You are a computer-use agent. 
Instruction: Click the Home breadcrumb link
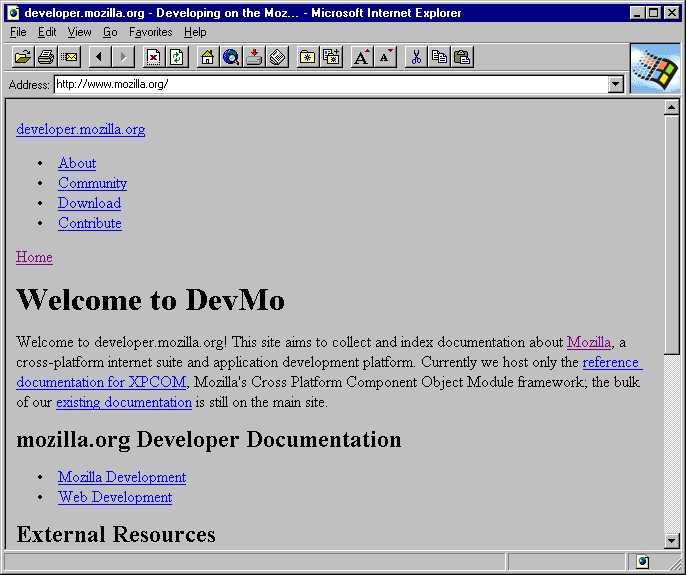pyautogui.click(x=34, y=257)
